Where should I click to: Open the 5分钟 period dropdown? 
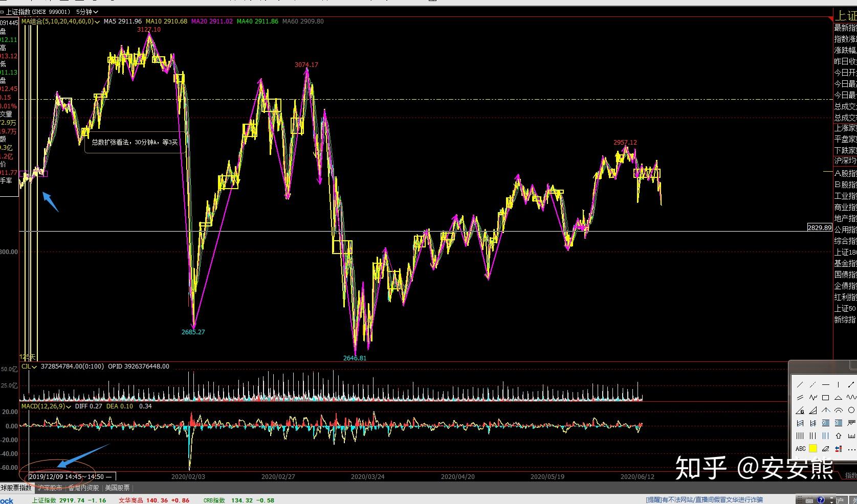87,11
